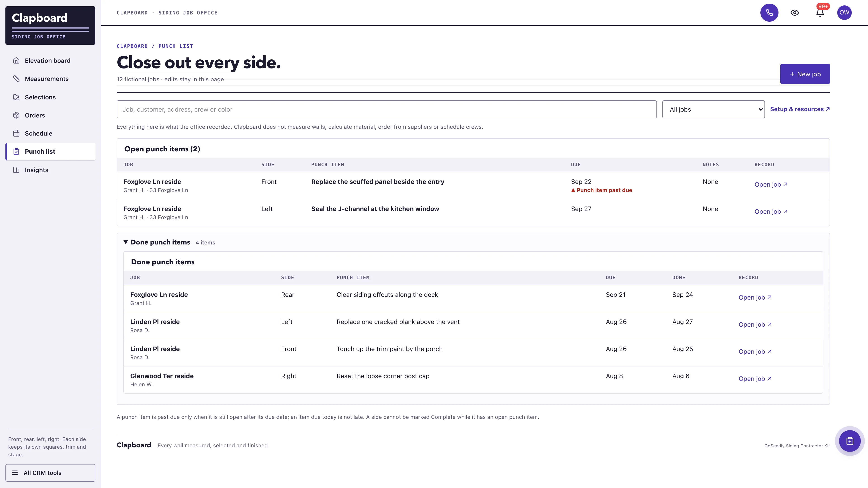Open job for cracked plank above vent row
This screenshot has height=488, width=868.
[x=755, y=324]
